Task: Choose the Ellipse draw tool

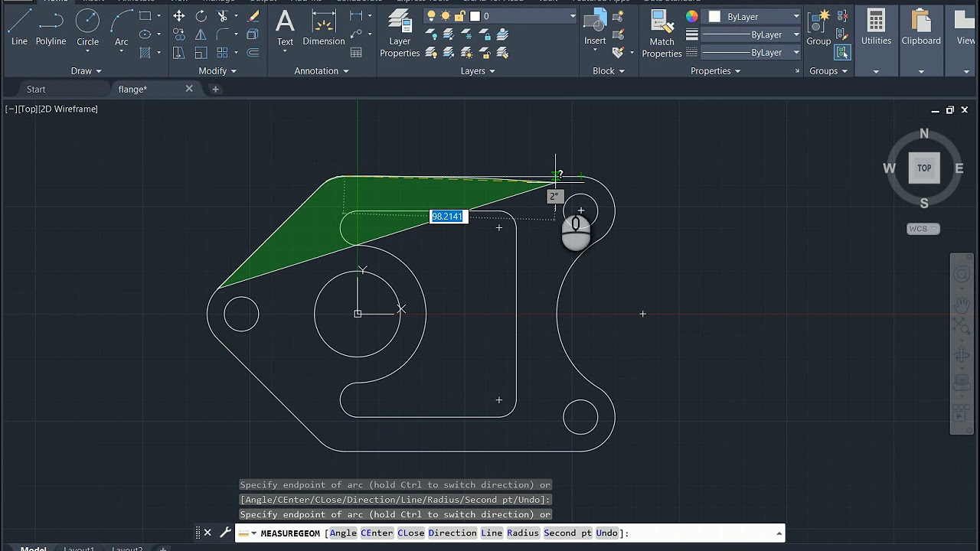Action: pyautogui.click(x=145, y=34)
